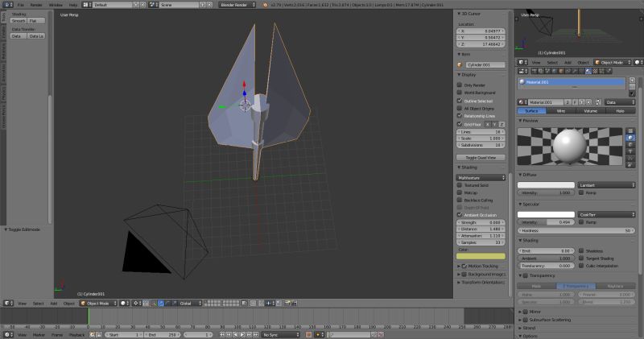Toggle Grid Floor checkbox
This screenshot has height=339, width=644.
460,124
